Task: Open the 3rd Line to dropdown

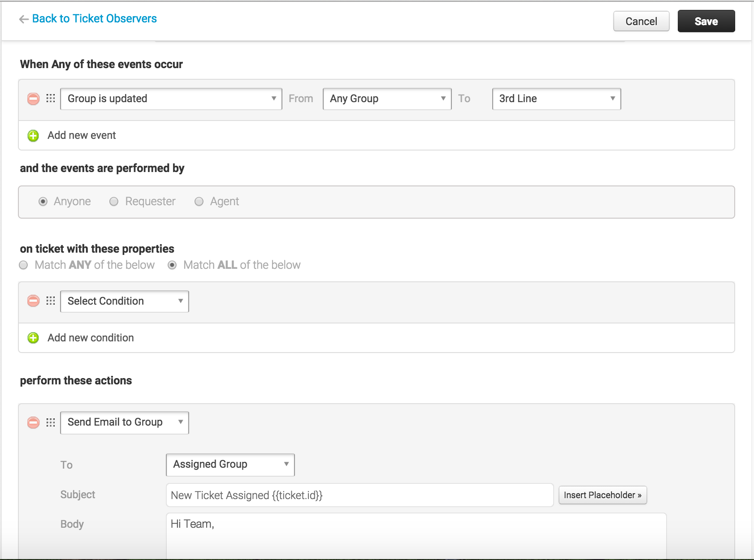Action: click(557, 99)
